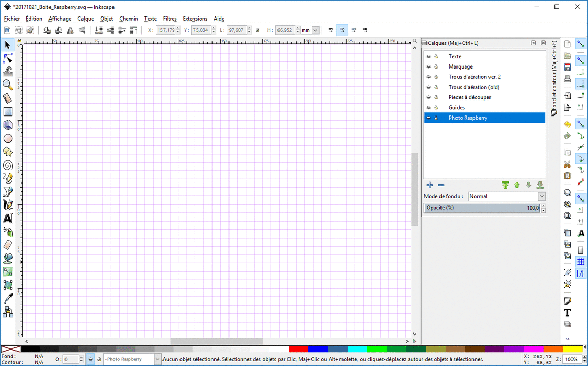588x366 pixels.
Task: Toggle visibility of Guides layer
Action: point(428,108)
